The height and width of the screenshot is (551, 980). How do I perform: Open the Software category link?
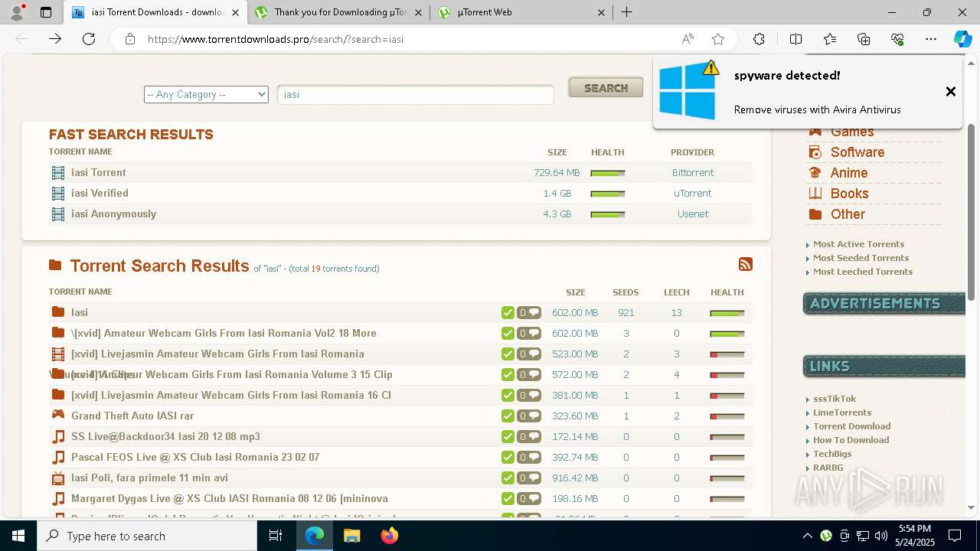857,152
